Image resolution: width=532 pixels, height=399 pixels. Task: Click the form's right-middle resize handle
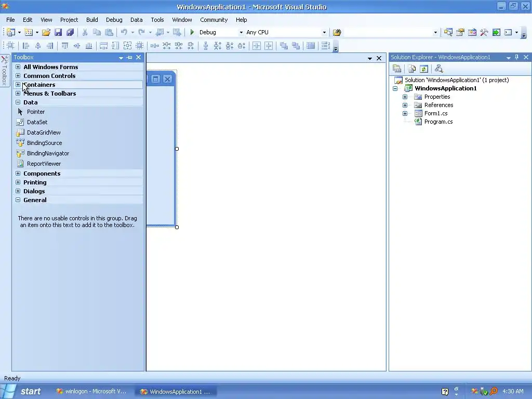tap(177, 149)
